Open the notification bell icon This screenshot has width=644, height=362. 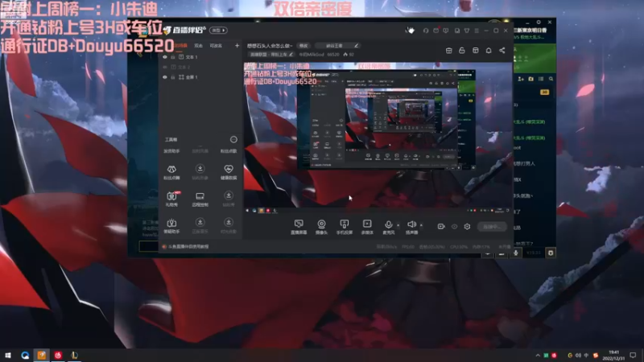click(x=489, y=50)
